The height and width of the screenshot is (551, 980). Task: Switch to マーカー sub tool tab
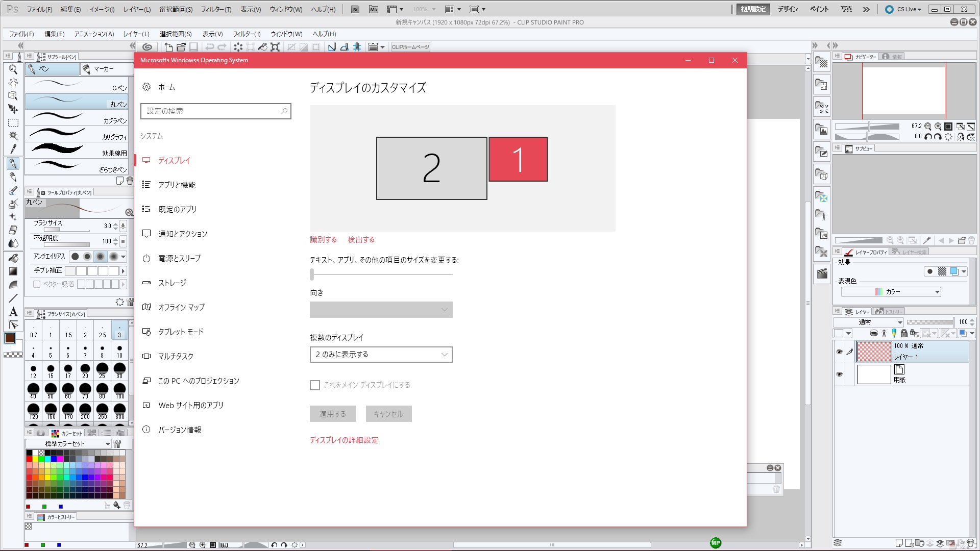coord(104,69)
